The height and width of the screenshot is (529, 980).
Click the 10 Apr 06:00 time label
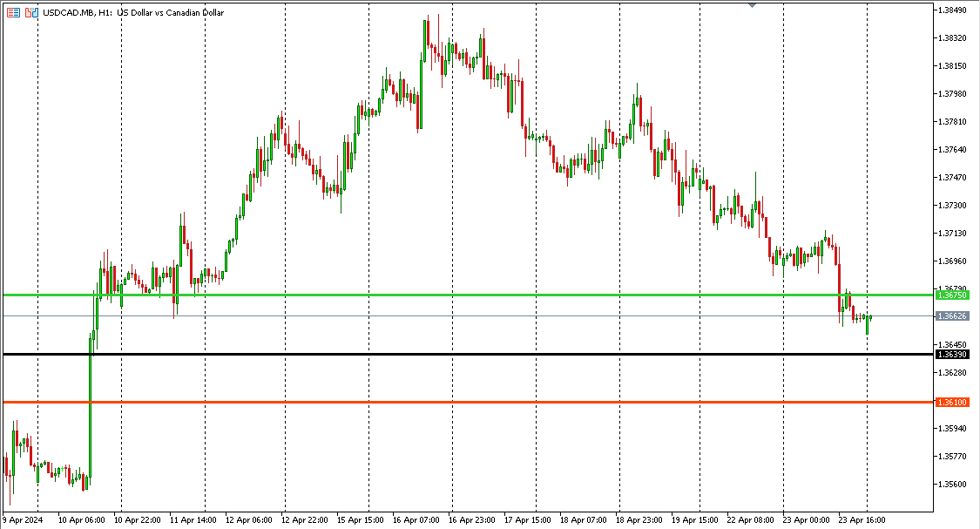tap(81, 519)
